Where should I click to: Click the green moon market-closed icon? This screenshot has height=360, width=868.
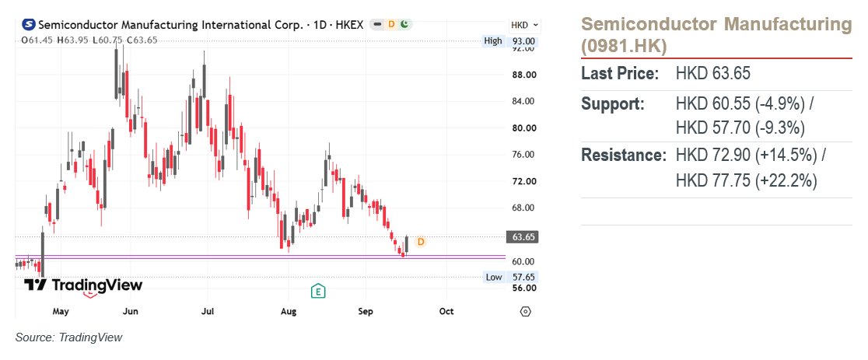[x=404, y=24]
